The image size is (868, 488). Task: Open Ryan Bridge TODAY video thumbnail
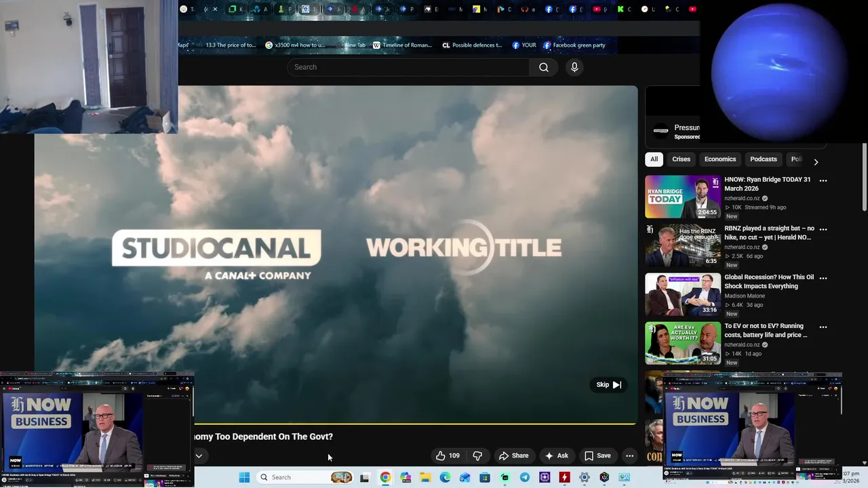pos(683,197)
